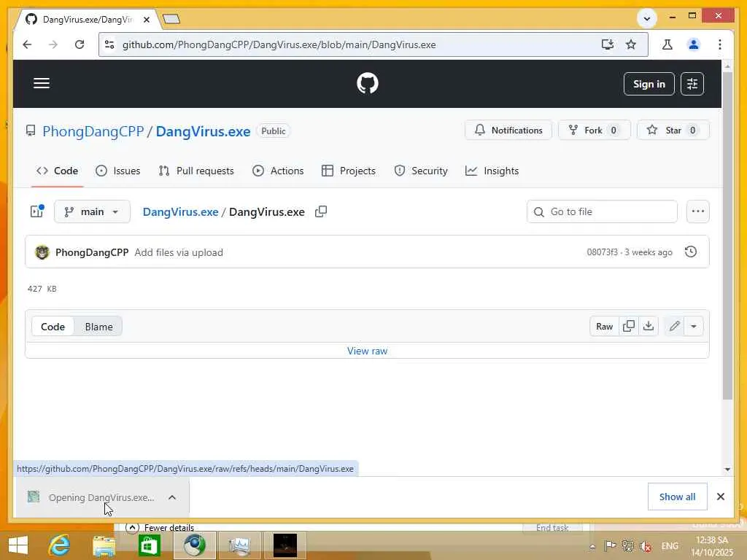This screenshot has height=560, width=747.
Task: Click the DangVirus.exe breadcrumb folder link
Action: (x=181, y=212)
